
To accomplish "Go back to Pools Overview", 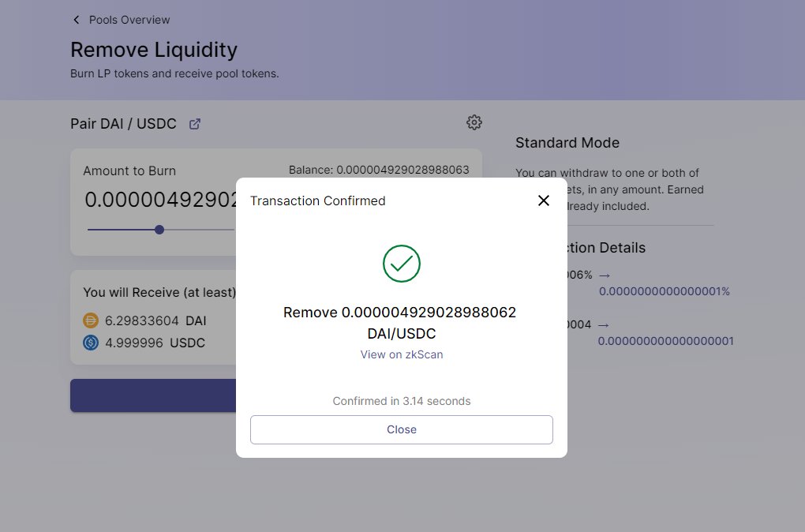I will point(129,20).
